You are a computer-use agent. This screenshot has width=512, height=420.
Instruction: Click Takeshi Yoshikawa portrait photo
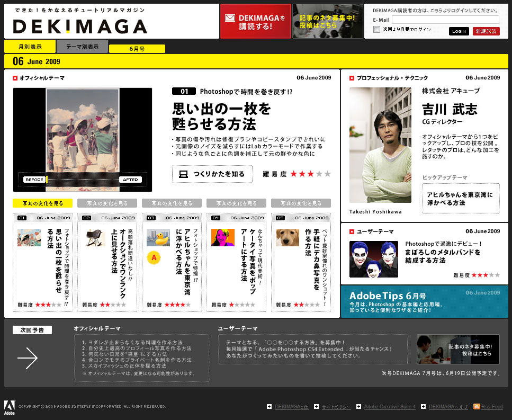click(x=380, y=145)
